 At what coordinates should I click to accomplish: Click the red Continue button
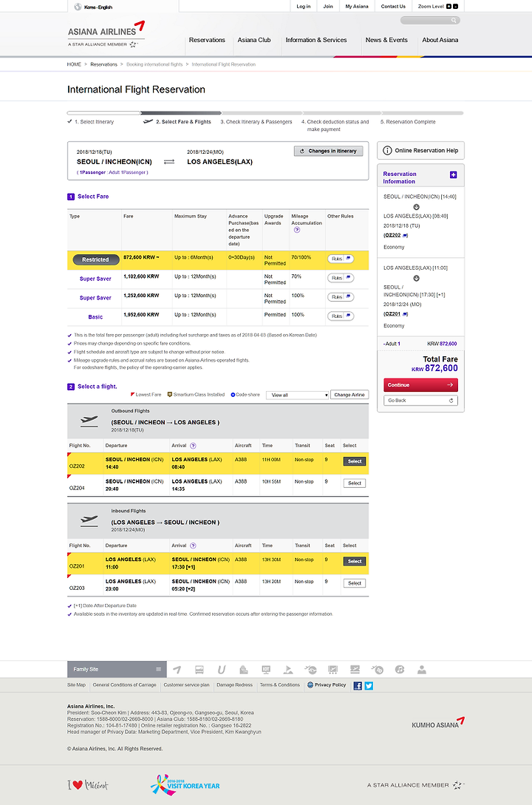click(420, 385)
